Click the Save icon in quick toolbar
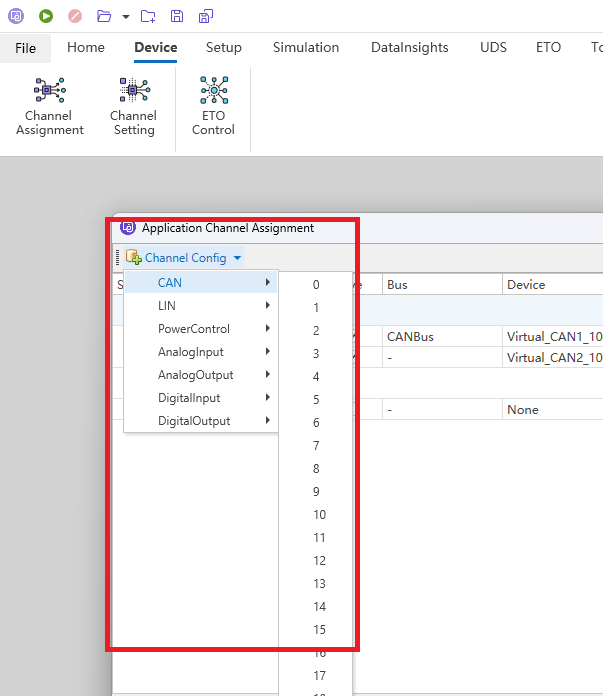The image size is (603, 696). pos(177,16)
